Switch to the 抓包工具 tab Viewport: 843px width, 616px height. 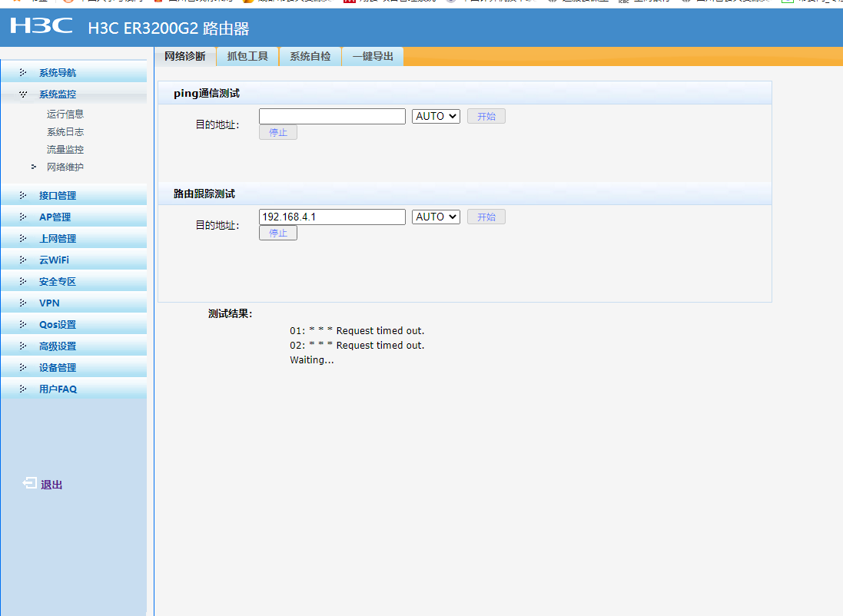point(247,56)
